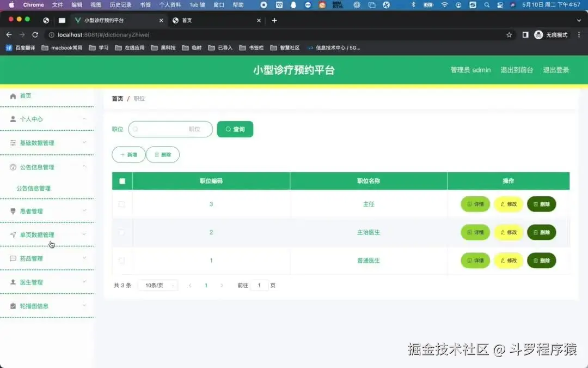Switch to the 小型诊疗预约平台 browser tab
Image resolution: width=588 pixels, height=368 pixels.
118,20
